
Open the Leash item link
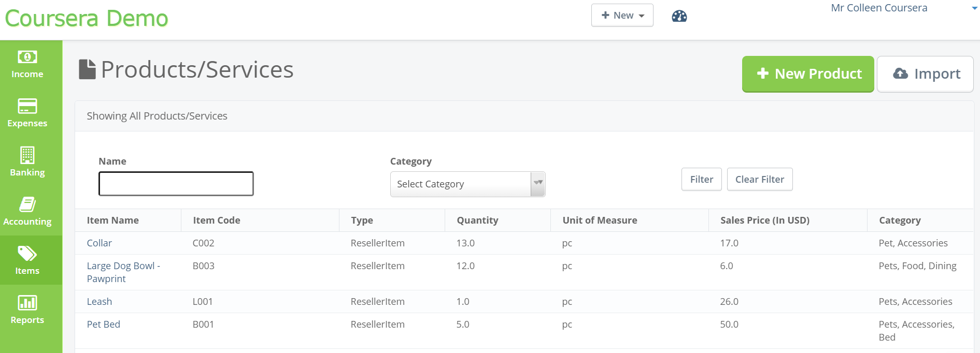tap(99, 302)
